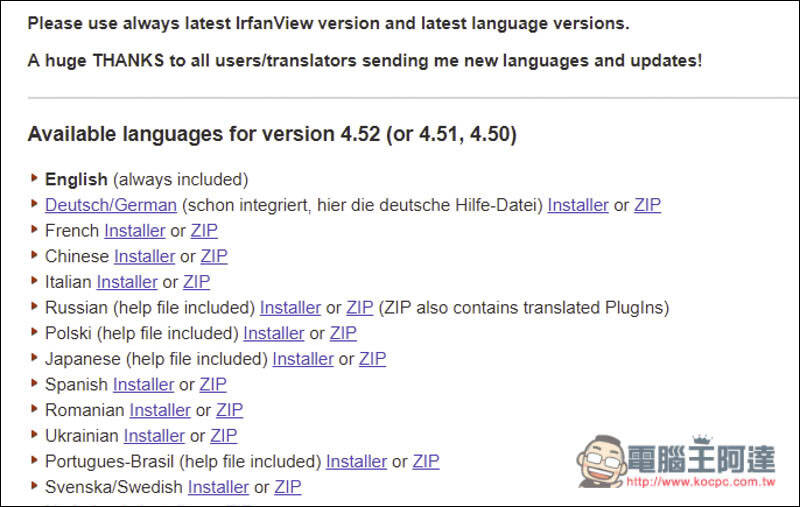Download the Chinese Installer
Viewport: 800px width, 507px height.
pos(144,256)
